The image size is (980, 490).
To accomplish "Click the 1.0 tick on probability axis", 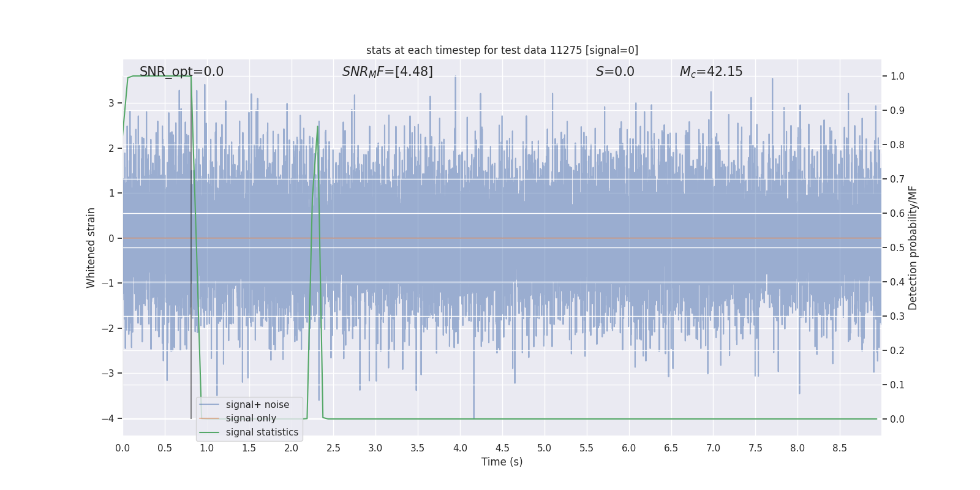I will point(897,77).
